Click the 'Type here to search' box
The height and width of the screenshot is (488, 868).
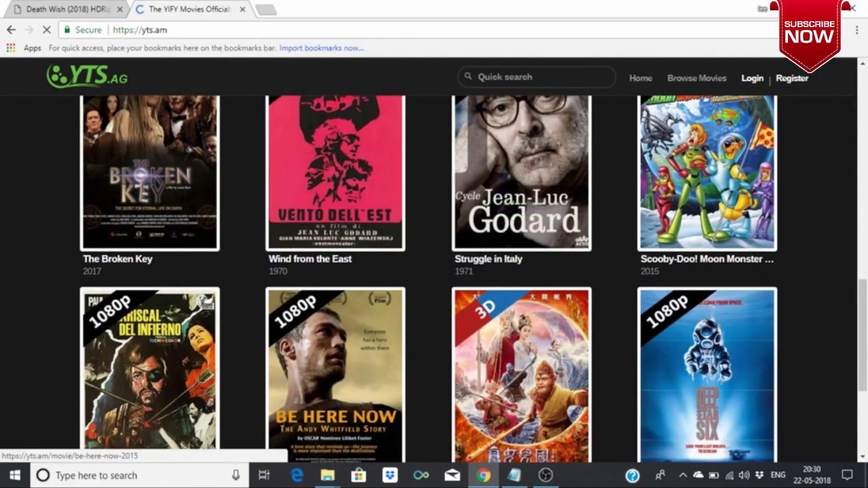(x=139, y=475)
